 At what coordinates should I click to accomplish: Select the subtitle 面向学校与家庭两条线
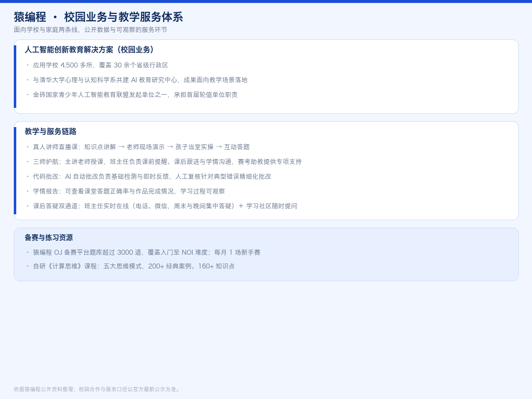90,30
